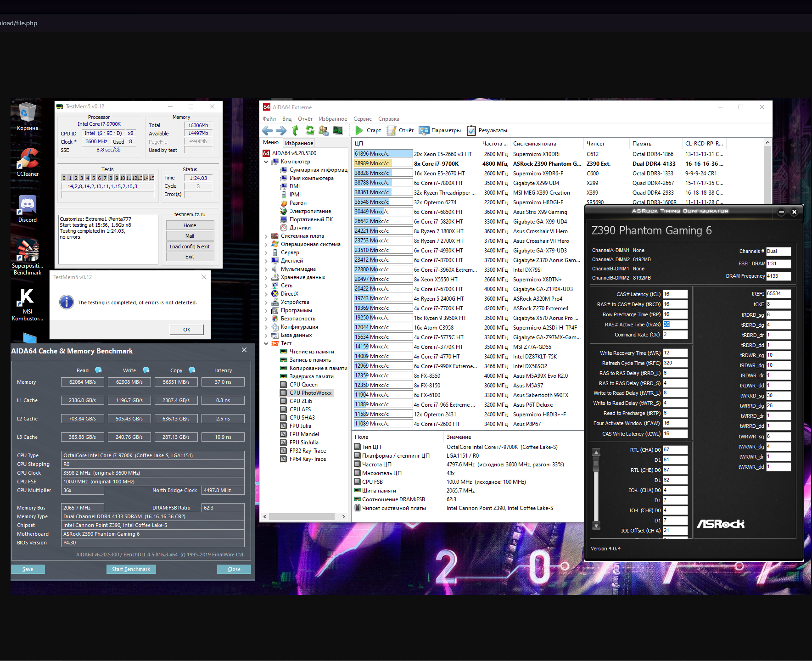
Task: Click Close in the Cache & Memory Benchmark window
Action: tap(234, 569)
